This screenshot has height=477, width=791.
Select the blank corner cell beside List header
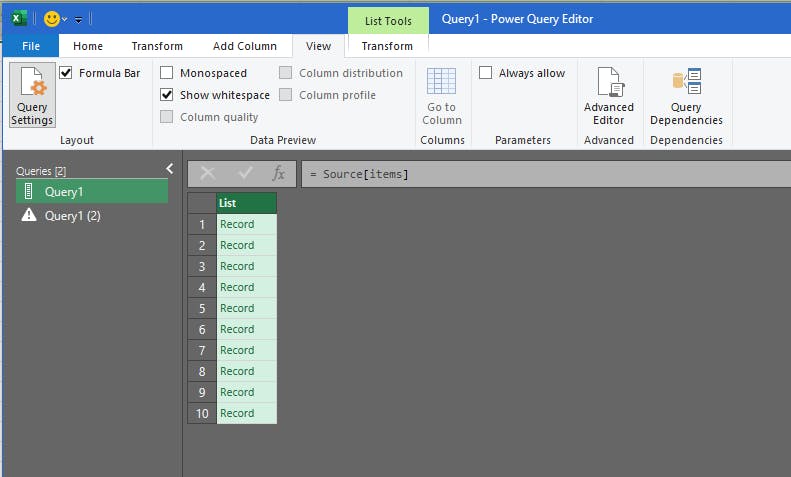point(202,203)
